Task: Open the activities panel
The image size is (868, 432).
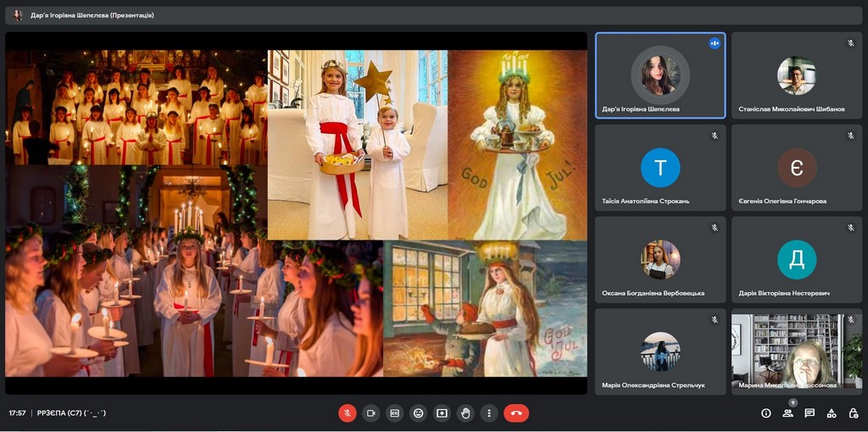Action: [832, 413]
